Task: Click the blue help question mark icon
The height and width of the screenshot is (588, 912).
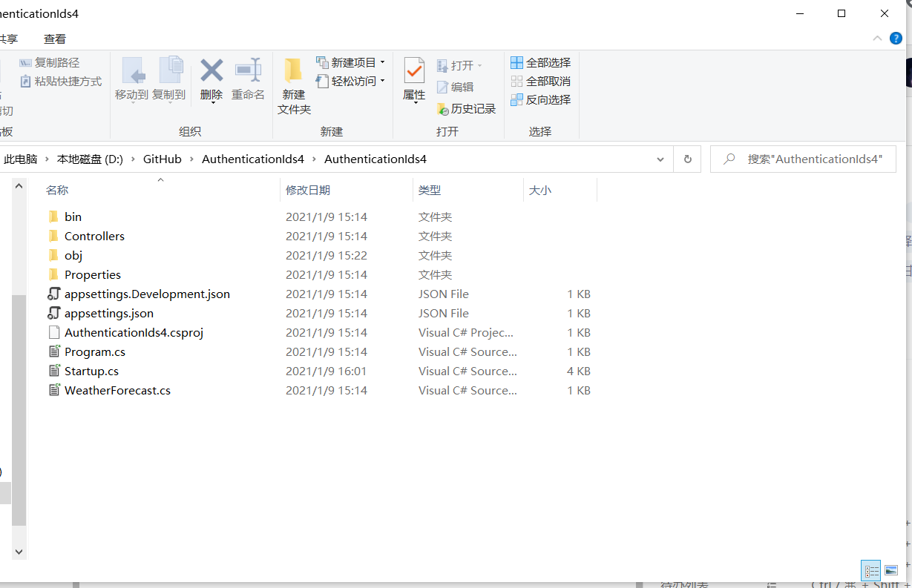Action: 896,39
